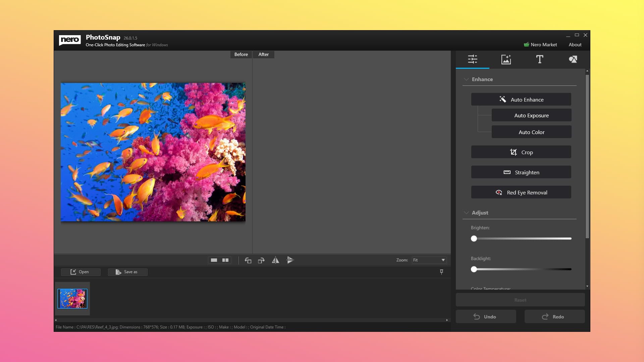Switch to split before/after view mode
The image size is (644, 362).
tap(225, 260)
